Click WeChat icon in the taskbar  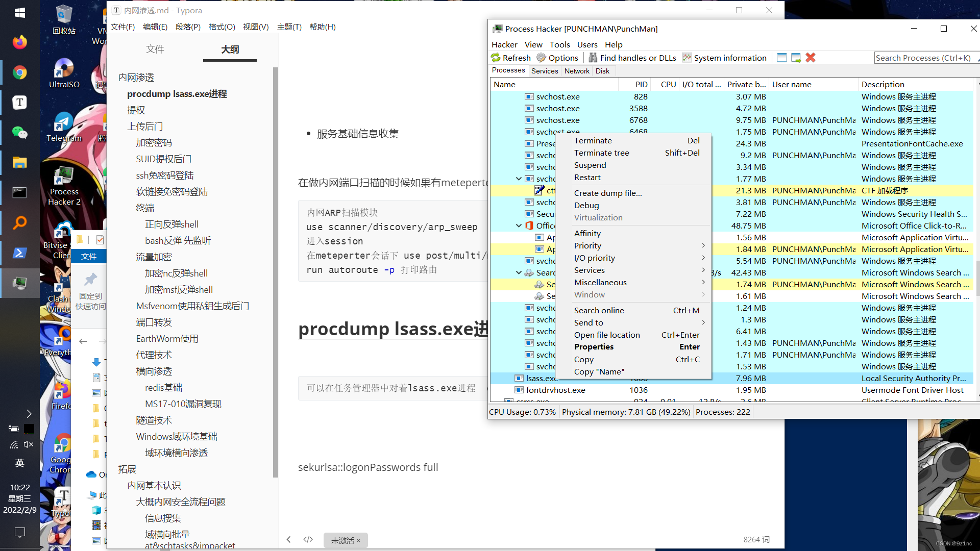(20, 133)
